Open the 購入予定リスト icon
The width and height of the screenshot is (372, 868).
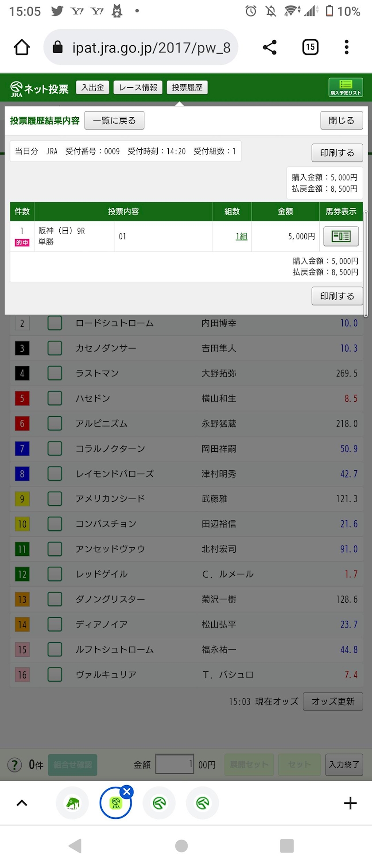point(345,87)
